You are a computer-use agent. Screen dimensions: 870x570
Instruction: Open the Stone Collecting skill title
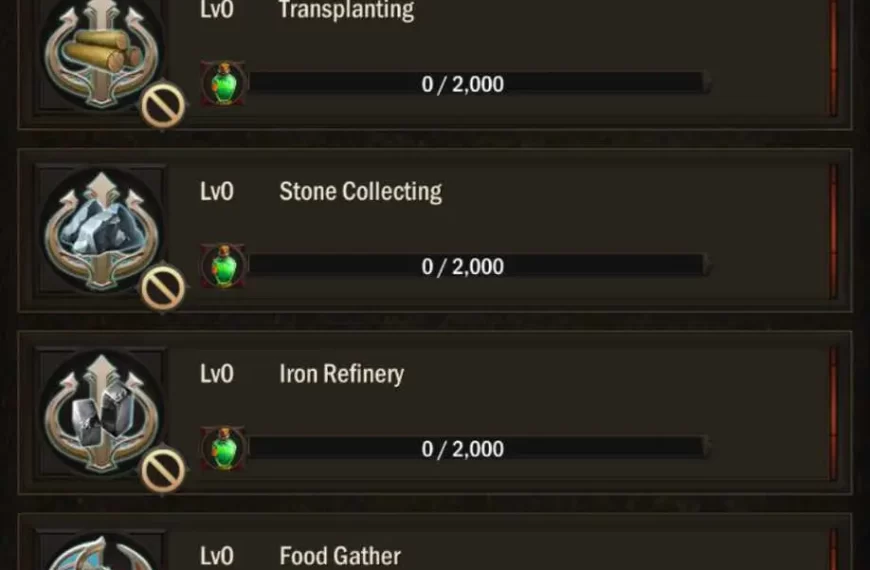360,191
